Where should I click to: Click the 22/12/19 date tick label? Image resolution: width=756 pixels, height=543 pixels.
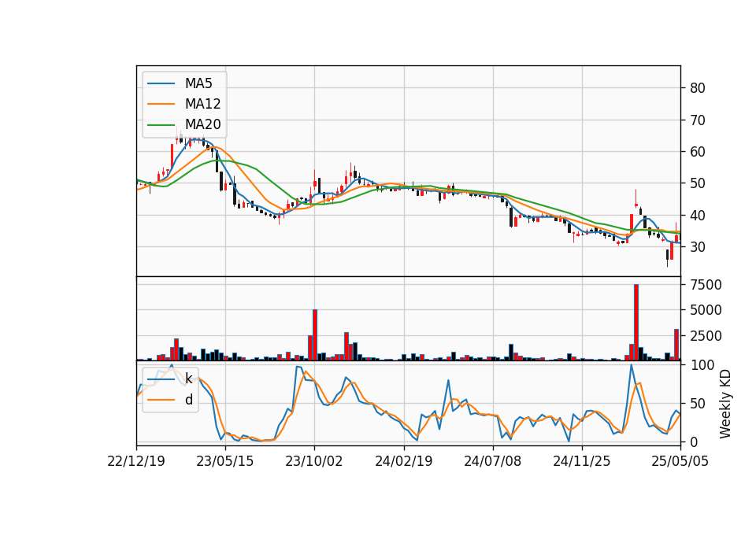point(136,461)
